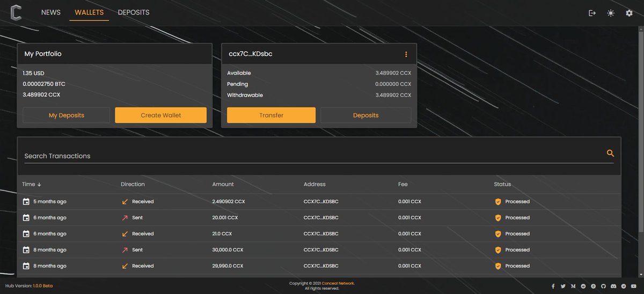Image resolution: width=644 pixels, height=294 pixels.
Task: Open Medium link in footer
Action: [573, 286]
